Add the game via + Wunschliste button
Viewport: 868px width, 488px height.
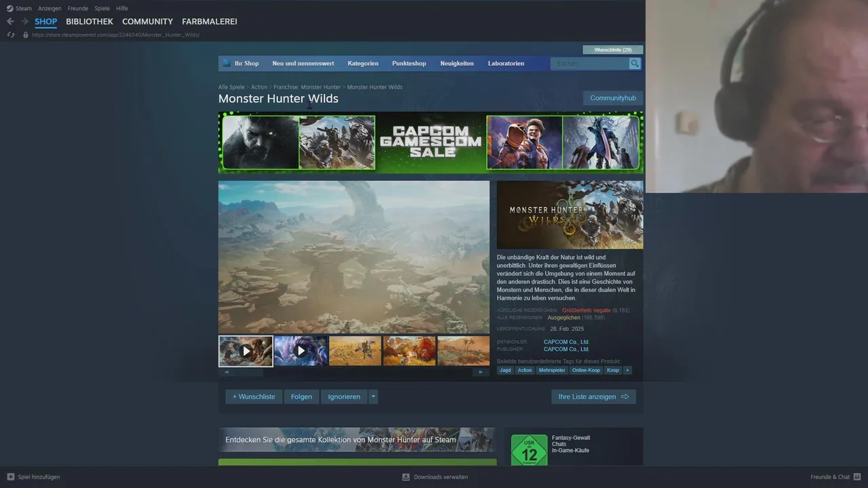coord(254,396)
